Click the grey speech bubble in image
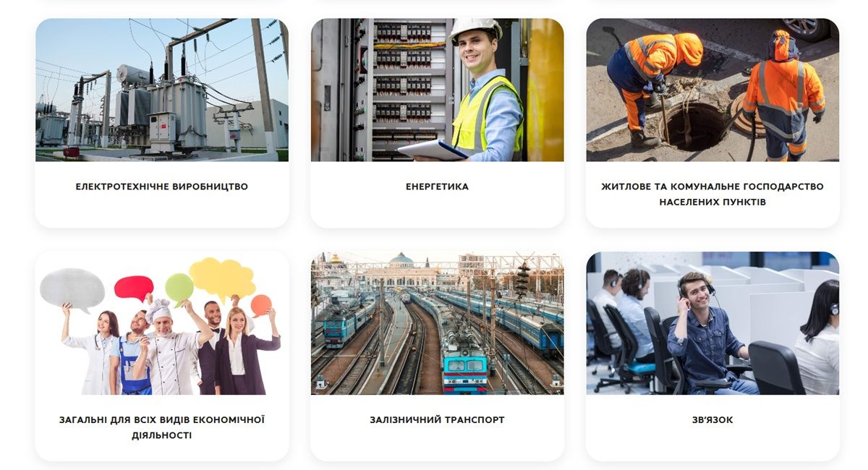 pyautogui.click(x=72, y=288)
